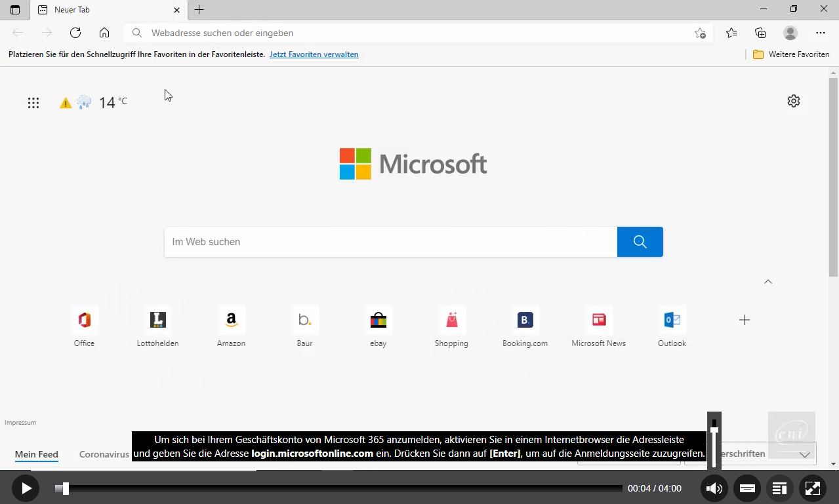Screen dimensions: 839x504
Task: Close the Neuer Tab tab
Action: click(x=176, y=10)
